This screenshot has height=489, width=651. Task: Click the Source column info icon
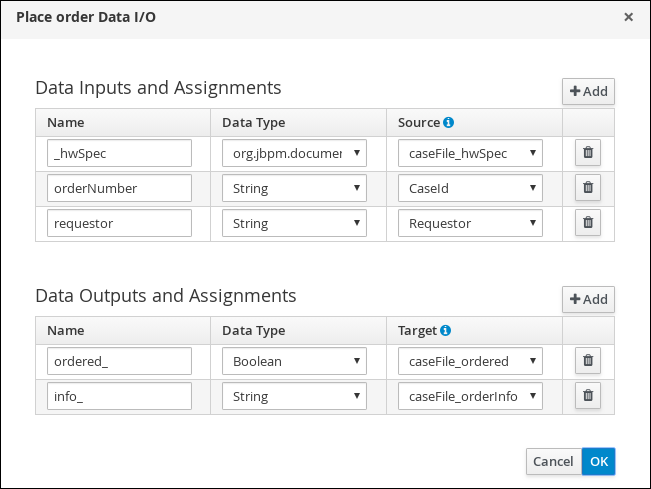tap(449, 123)
